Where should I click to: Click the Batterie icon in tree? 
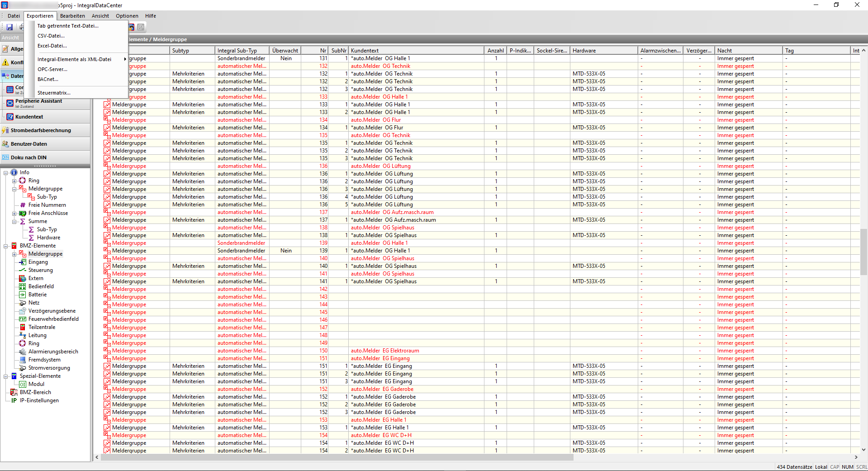[23, 295]
